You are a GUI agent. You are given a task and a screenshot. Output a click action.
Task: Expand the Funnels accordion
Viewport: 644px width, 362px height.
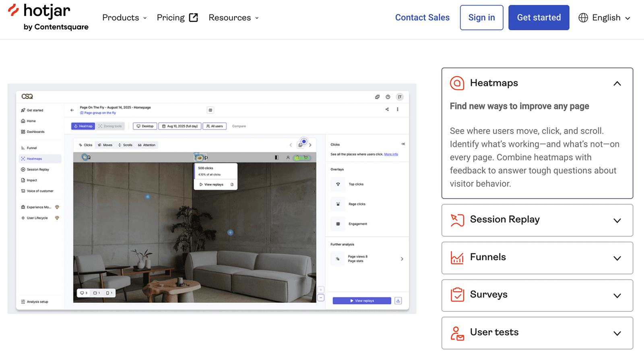537,258
